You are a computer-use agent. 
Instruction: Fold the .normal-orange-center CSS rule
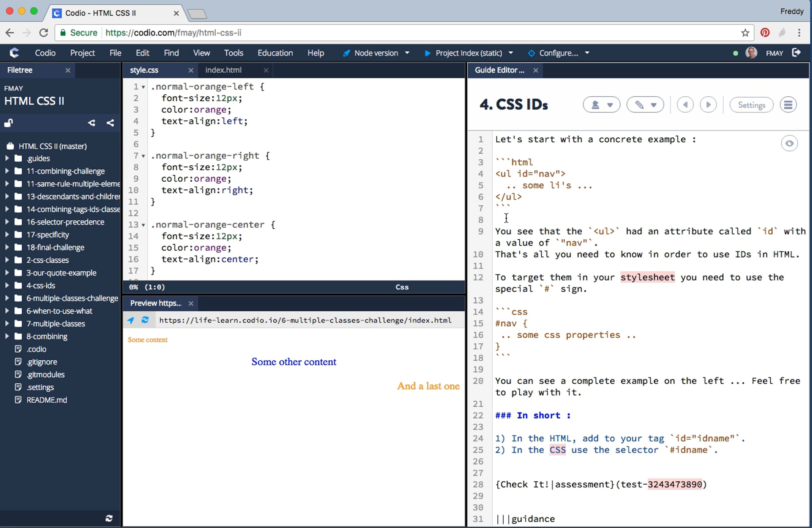coord(143,225)
